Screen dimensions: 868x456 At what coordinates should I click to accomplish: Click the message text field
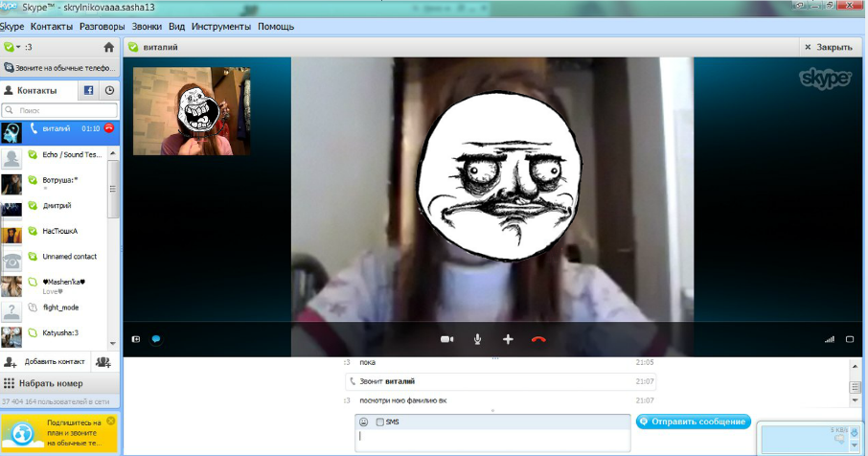[492, 441]
